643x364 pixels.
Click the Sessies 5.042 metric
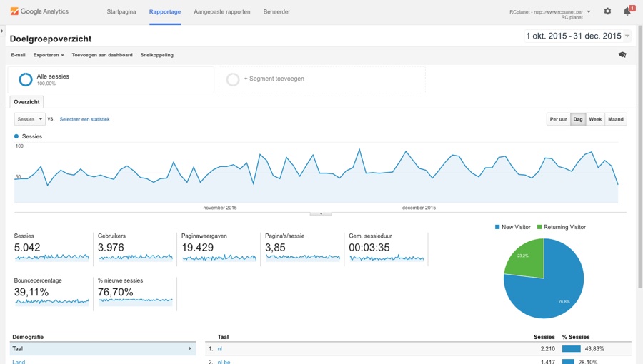tap(51, 248)
